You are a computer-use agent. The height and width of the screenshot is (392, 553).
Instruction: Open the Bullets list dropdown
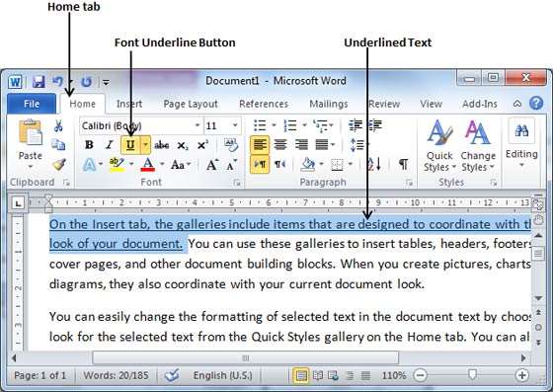pyautogui.click(x=274, y=125)
